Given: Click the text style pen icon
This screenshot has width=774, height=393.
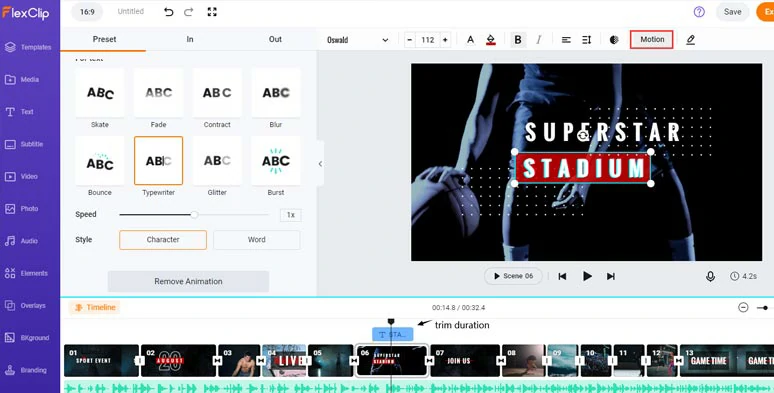Looking at the screenshot, I should (x=691, y=40).
